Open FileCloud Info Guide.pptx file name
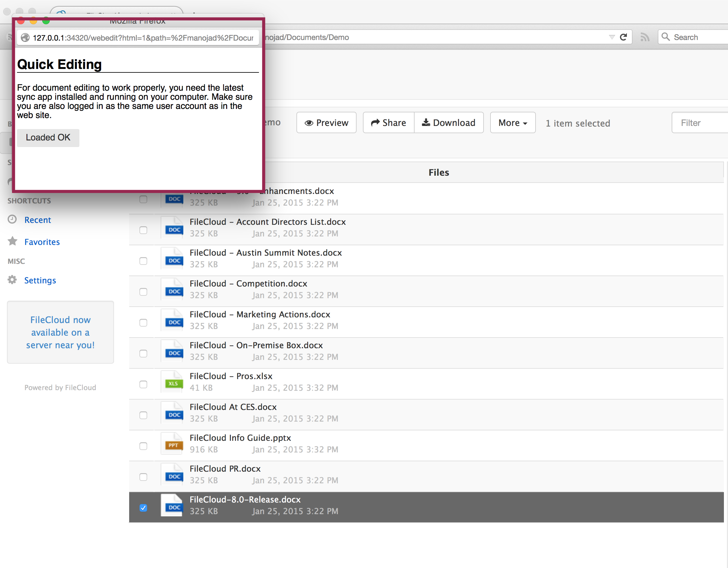The height and width of the screenshot is (568, 728). (240, 438)
